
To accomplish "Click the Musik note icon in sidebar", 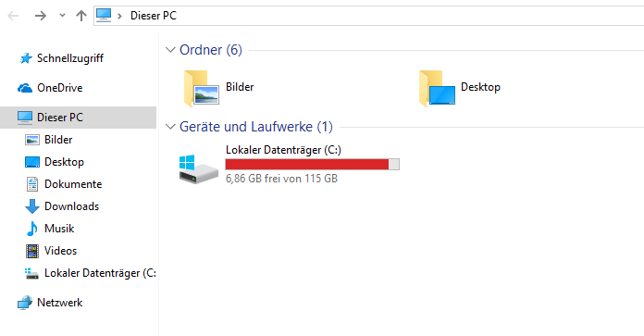I will click(32, 229).
